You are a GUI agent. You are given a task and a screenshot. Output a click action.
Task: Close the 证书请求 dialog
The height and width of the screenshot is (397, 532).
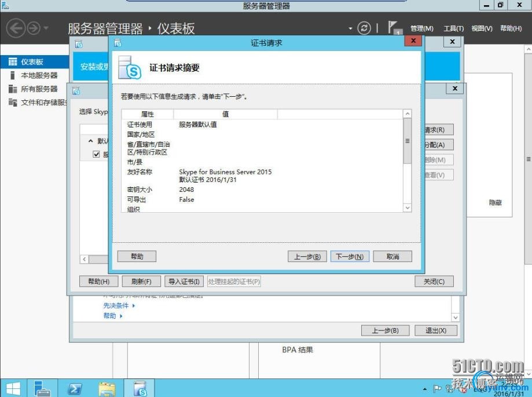click(413, 41)
